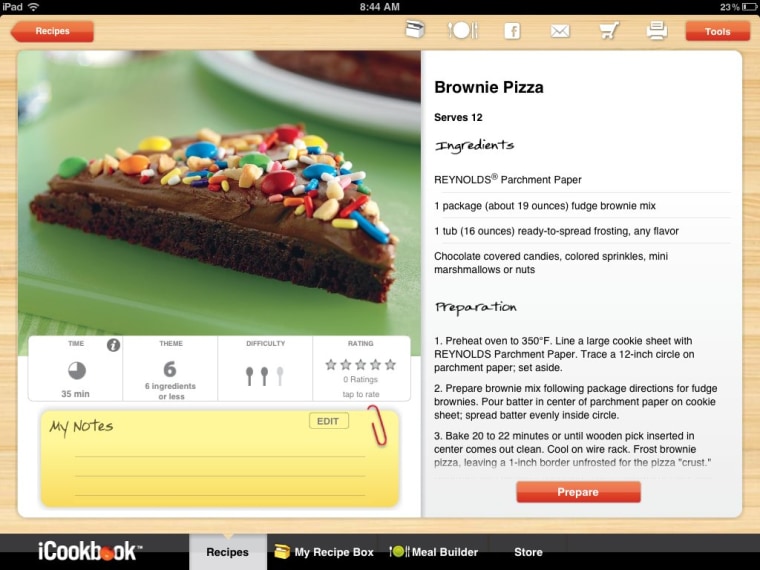760x570 pixels.
Task: Tap the recipe box icon in top toolbar
Action: pos(415,30)
